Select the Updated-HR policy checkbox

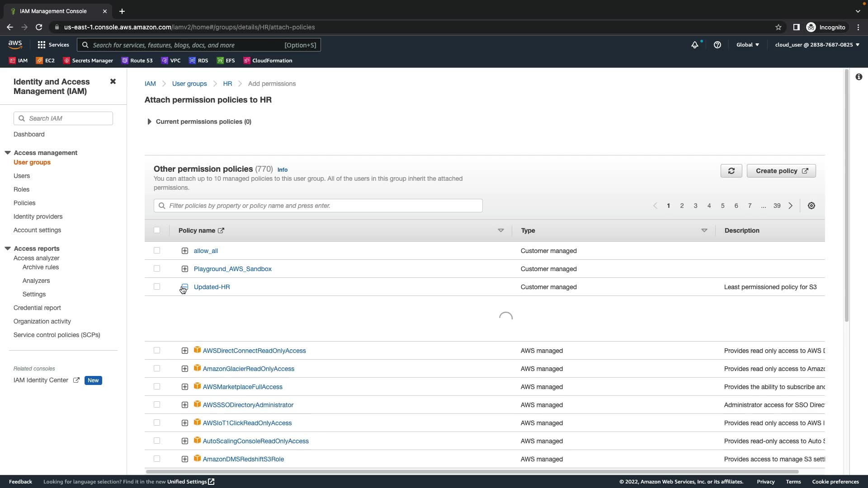pos(157,286)
